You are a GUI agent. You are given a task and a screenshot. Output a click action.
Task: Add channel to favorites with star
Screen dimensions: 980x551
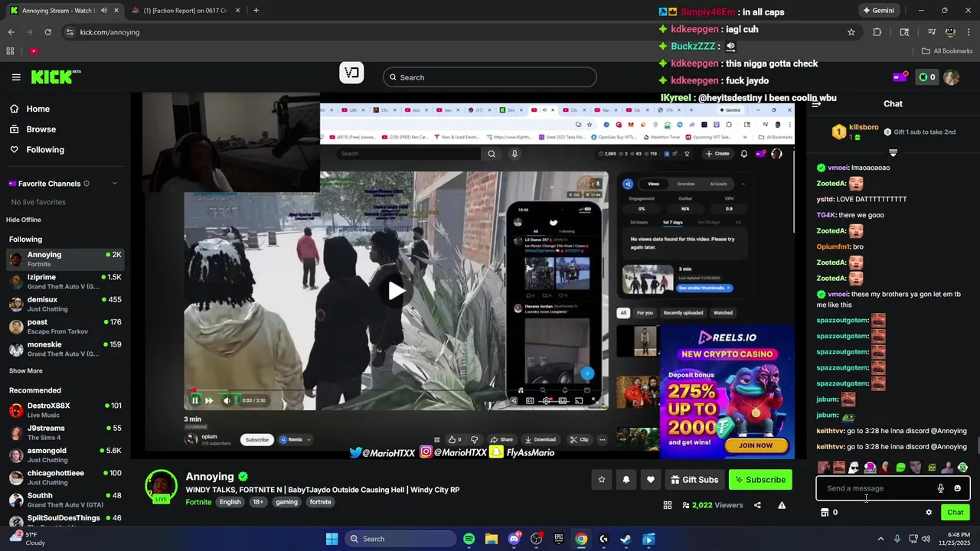point(602,480)
